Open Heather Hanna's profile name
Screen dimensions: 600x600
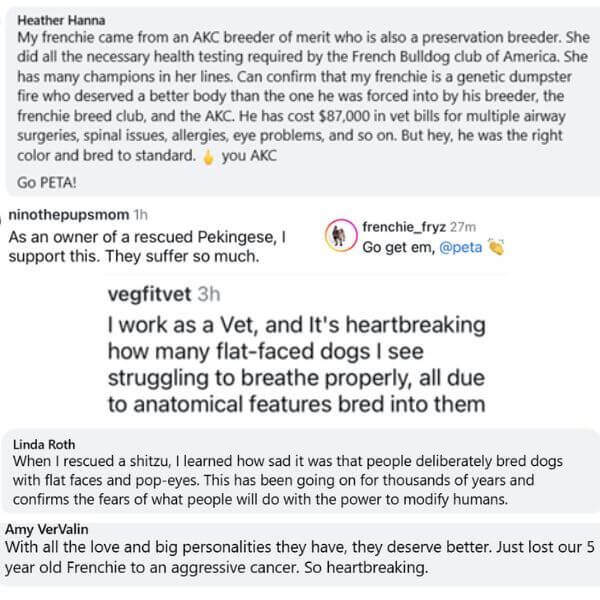[x=61, y=20]
